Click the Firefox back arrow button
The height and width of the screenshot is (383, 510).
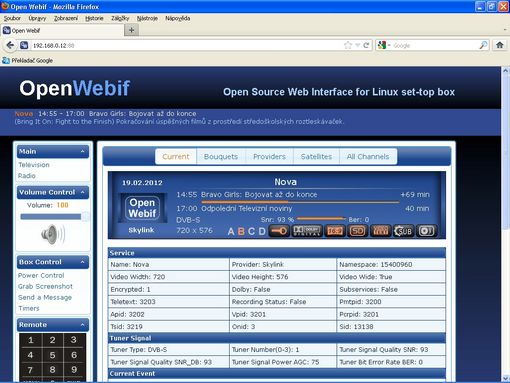10,45
